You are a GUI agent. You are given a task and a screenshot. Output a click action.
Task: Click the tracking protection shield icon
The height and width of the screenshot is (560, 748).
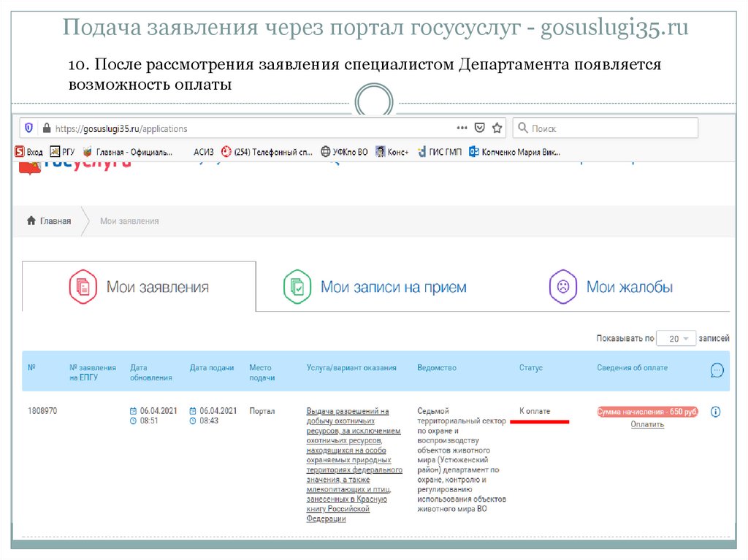(x=28, y=128)
